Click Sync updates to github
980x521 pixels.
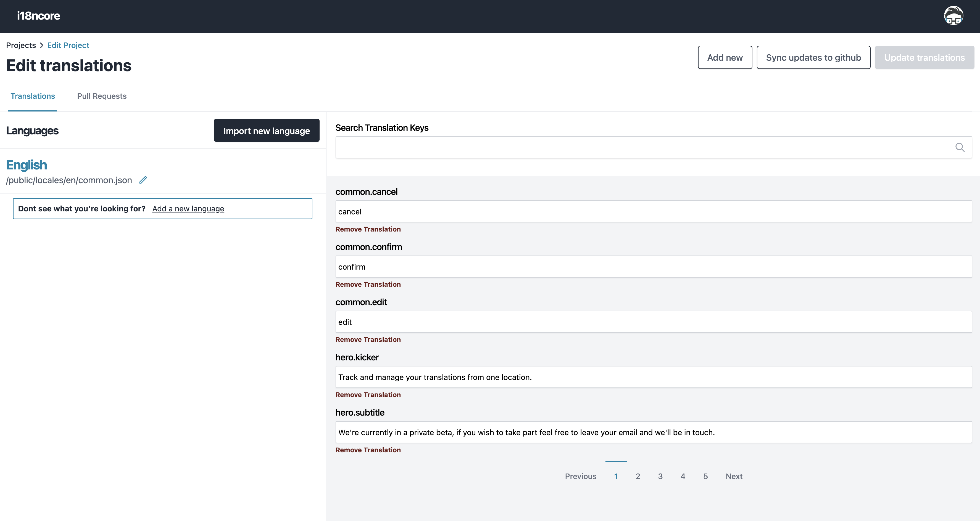click(813, 57)
